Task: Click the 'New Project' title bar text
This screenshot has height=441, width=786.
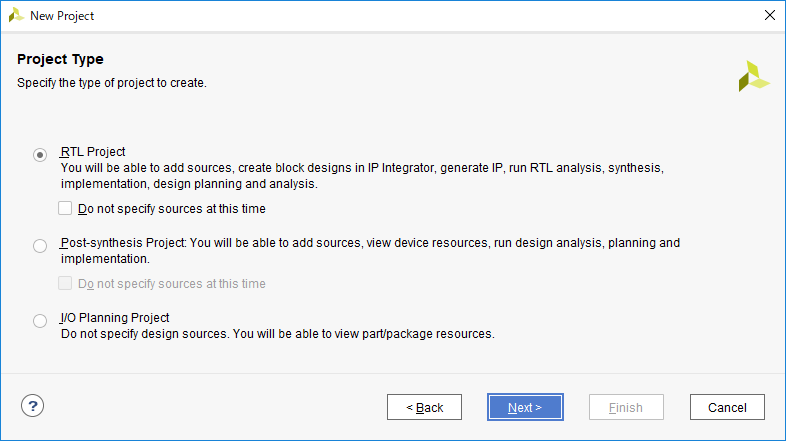Action: [62, 16]
